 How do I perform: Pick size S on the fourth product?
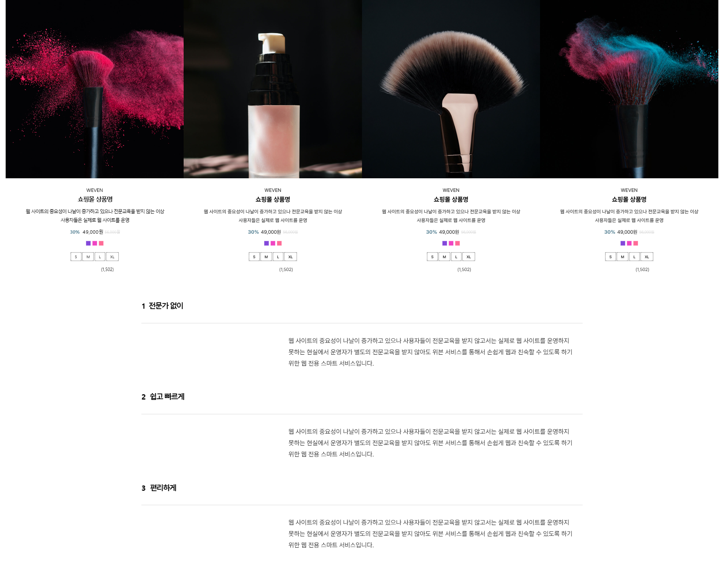[610, 257]
